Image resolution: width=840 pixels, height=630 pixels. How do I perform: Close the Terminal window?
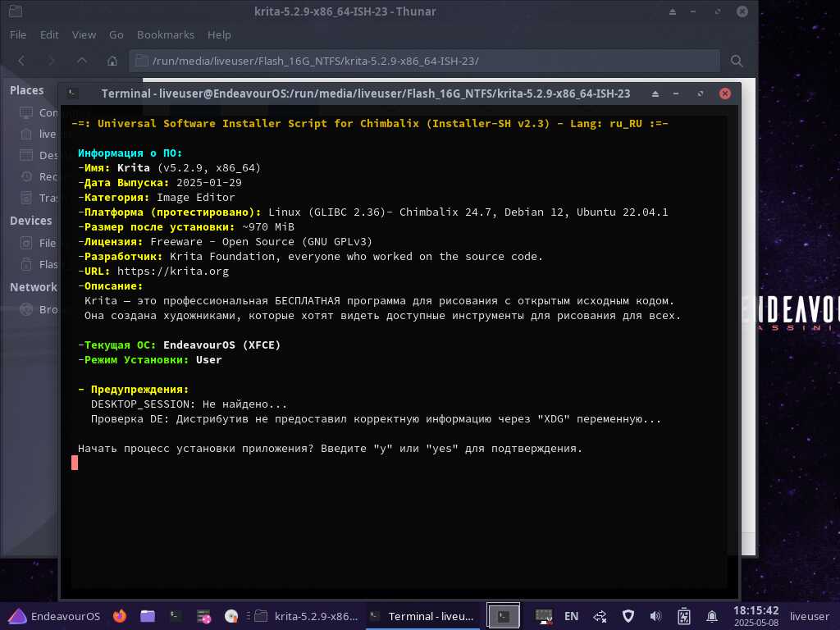click(x=725, y=94)
